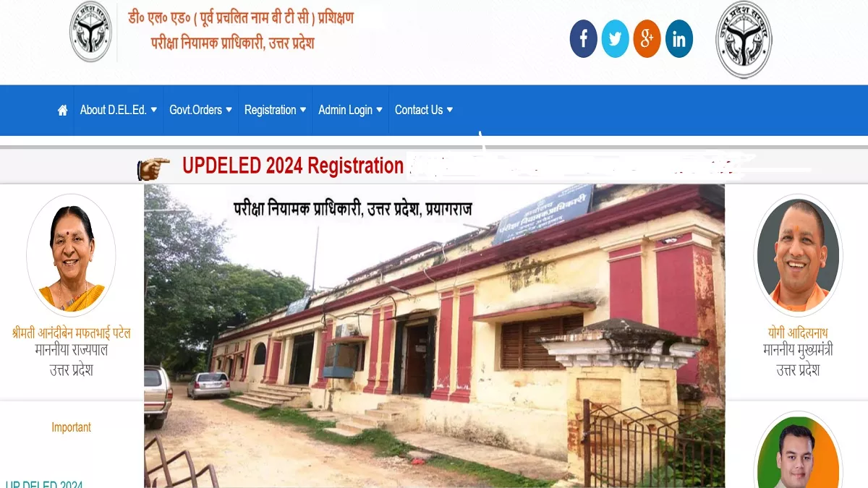Click the Important section heading
This screenshot has height=488, width=868.
click(71, 427)
